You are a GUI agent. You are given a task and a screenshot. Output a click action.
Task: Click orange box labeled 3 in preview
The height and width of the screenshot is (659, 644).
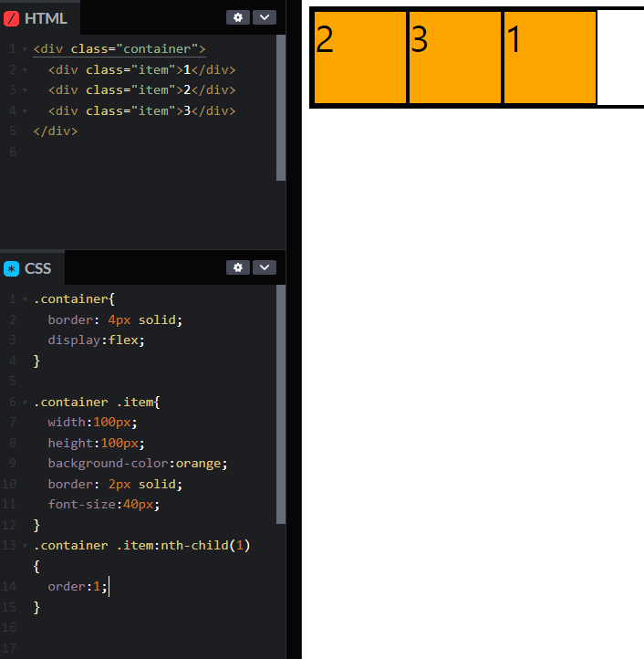[x=455, y=58]
